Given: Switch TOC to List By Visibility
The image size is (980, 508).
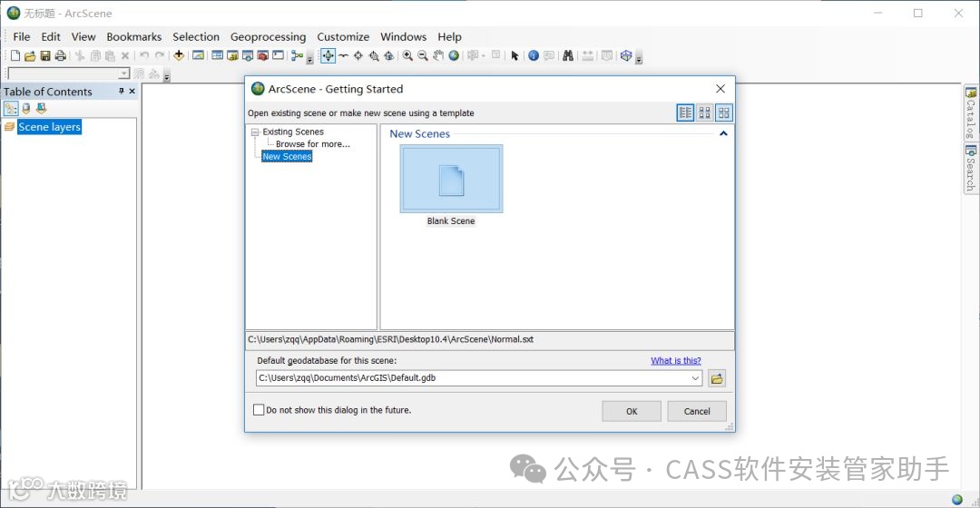Looking at the screenshot, I should pyautogui.click(x=41, y=108).
